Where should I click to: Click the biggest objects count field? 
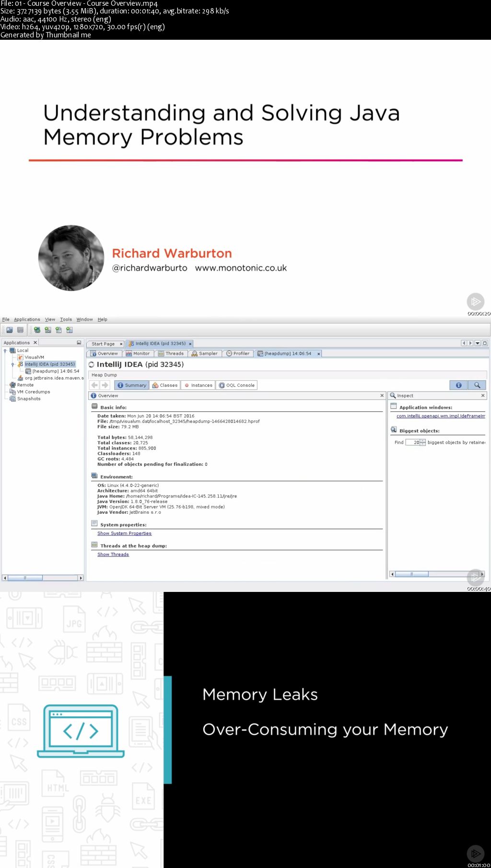pyautogui.click(x=412, y=442)
